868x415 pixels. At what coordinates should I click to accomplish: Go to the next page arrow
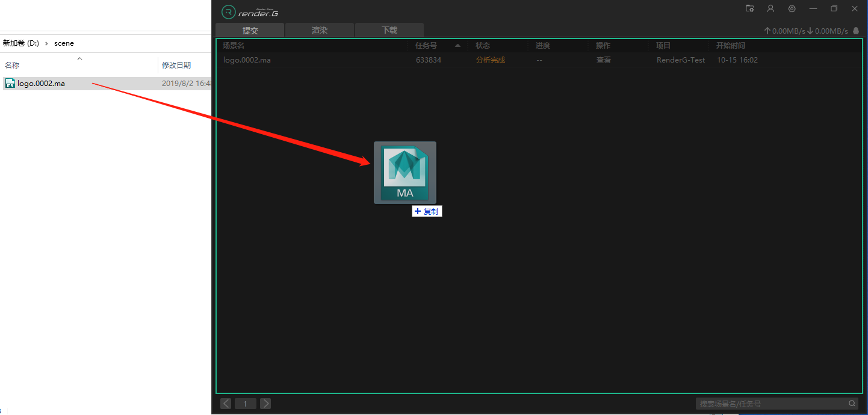point(265,404)
